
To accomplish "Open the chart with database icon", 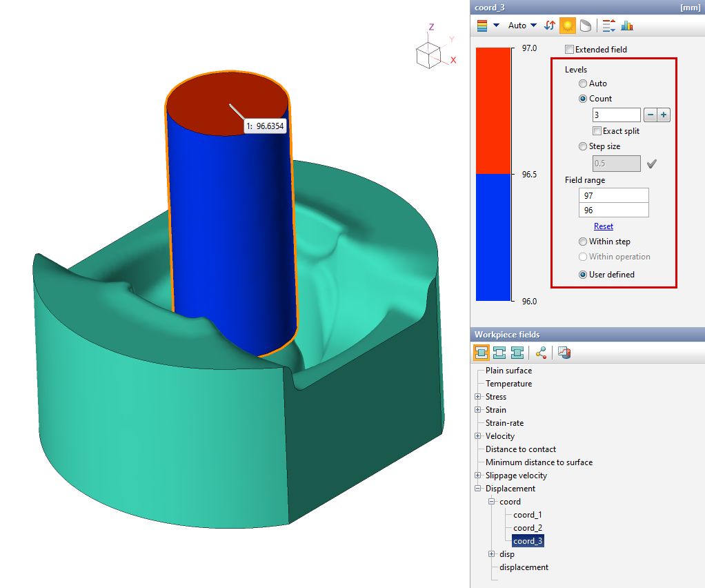I will click(x=564, y=353).
